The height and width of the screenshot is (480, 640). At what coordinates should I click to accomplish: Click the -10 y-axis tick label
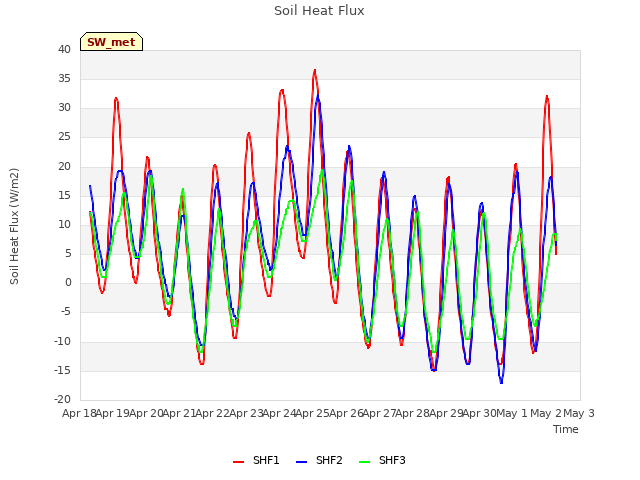click(x=62, y=341)
